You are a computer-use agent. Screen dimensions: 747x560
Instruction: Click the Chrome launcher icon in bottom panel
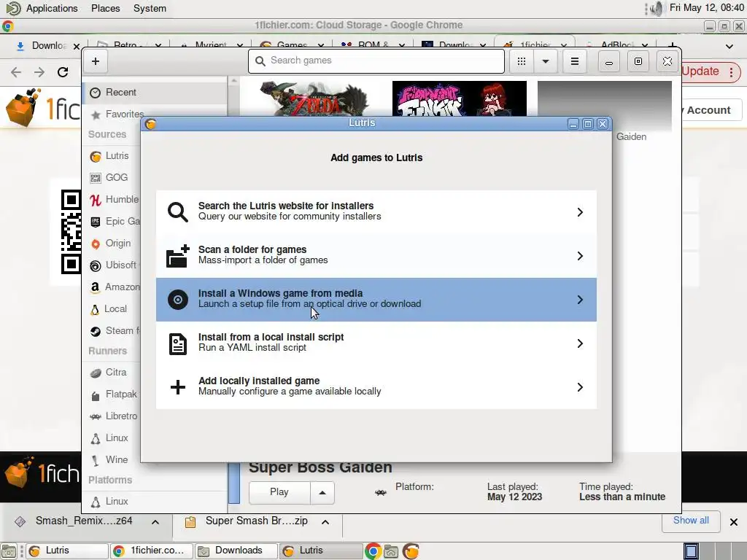pyautogui.click(x=373, y=551)
